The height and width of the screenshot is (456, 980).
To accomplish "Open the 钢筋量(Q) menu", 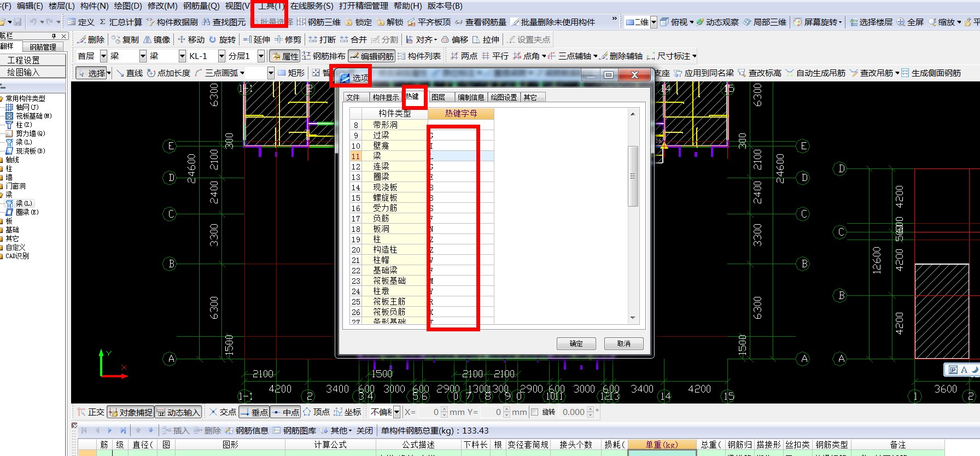I will click(201, 6).
